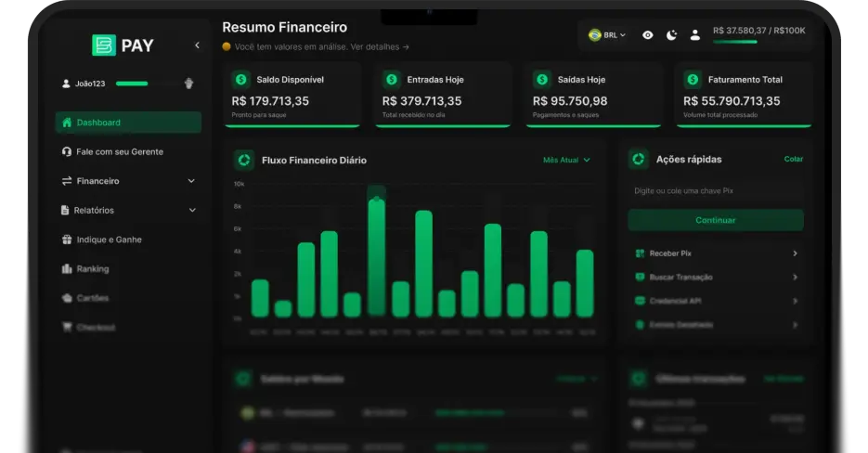
Task: Go to Ranking in the sidebar
Action: click(x=92, y=269)
